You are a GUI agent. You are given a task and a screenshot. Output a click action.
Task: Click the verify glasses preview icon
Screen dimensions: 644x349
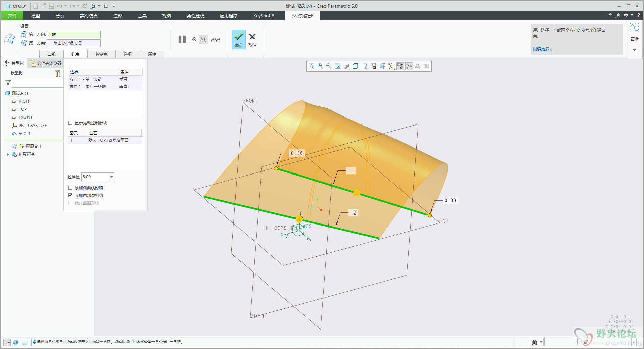coord(216,40)
